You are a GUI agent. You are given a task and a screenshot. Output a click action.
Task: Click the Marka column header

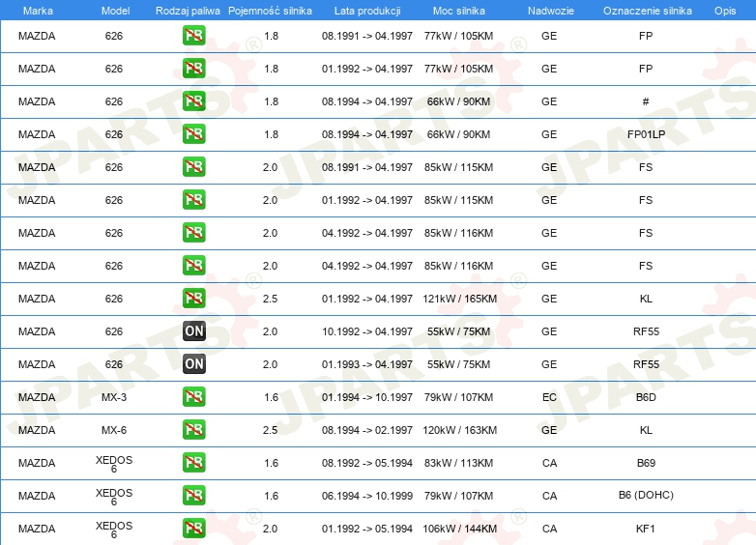point(38,11)
